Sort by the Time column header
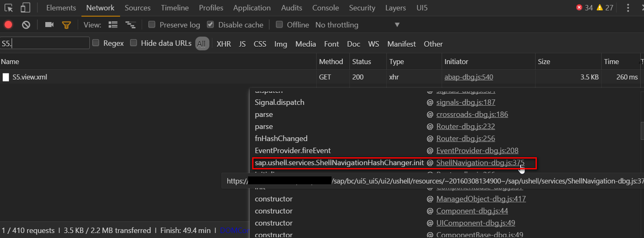This screenshot has height=238, width=644. (621, 62)
